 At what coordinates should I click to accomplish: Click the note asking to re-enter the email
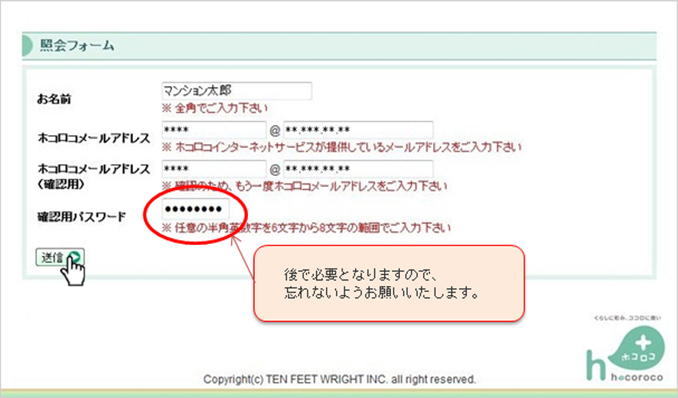pos(304,186)
